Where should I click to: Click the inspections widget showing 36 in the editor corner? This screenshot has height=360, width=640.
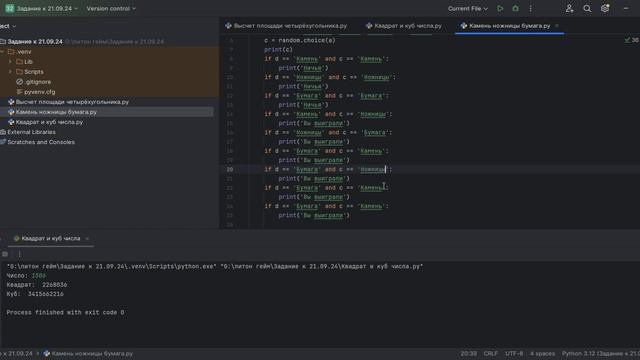(x=632, y=40)
